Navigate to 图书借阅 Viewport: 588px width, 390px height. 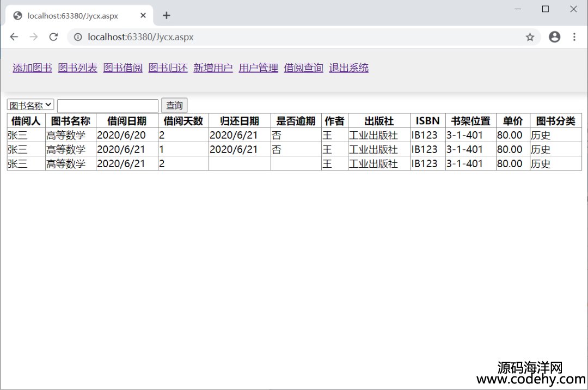pyautogui.click(x=122, y=68)
